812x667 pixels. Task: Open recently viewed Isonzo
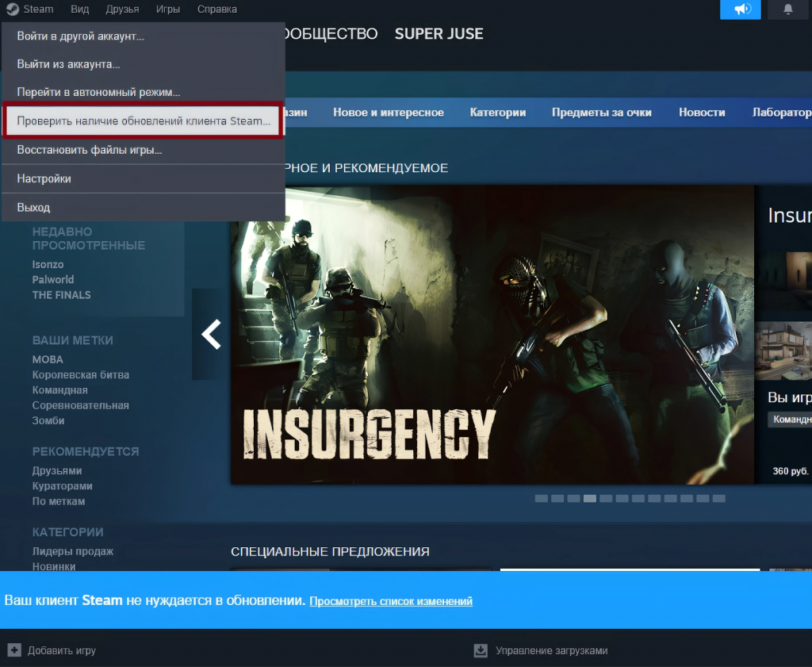click(x=48, y=264)
